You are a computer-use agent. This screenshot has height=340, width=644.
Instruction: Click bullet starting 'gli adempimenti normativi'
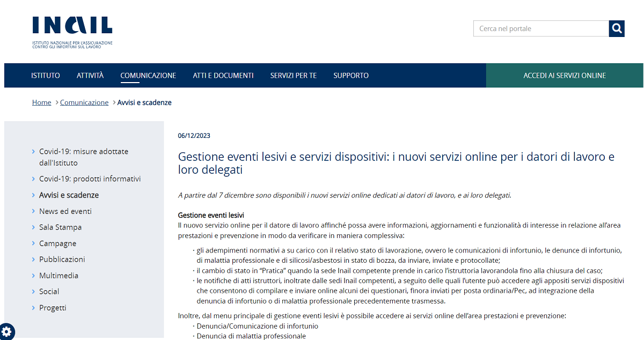click(409, 255)
